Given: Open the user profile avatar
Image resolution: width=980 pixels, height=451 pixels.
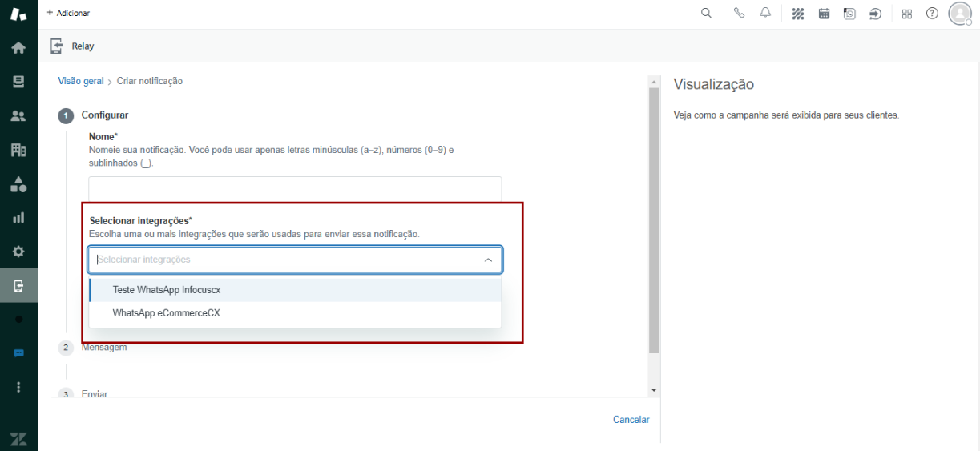Looking at the screenshot, I should [959, 14].
